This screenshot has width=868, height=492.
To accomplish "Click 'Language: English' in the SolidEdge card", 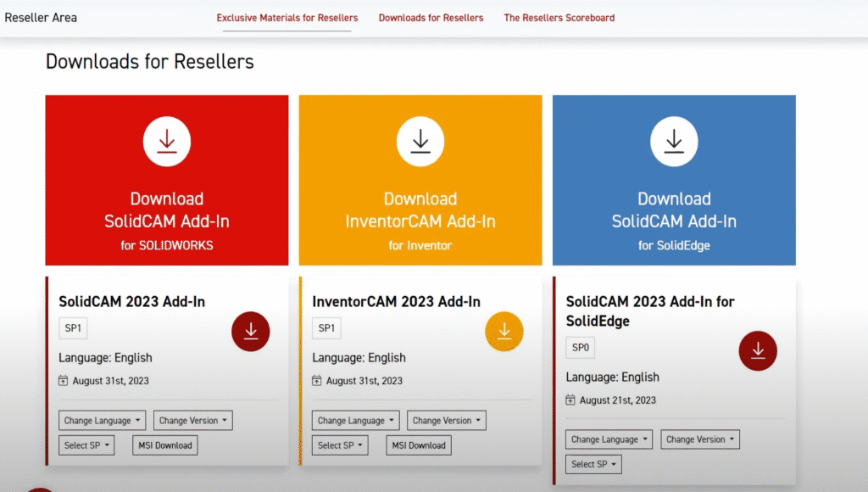I will click(612, 377).
